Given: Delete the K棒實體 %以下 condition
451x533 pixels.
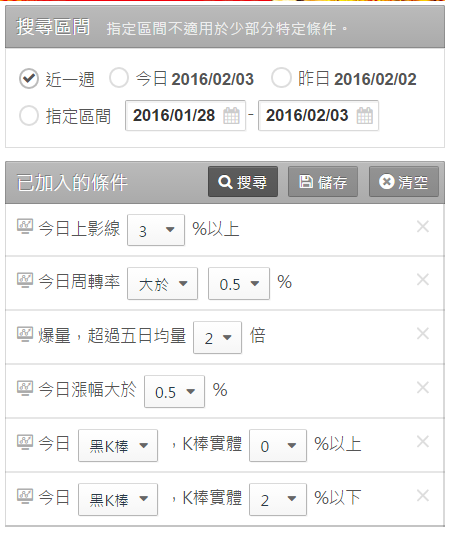Looking at the screenshot, I should click(x=423, y=496).
